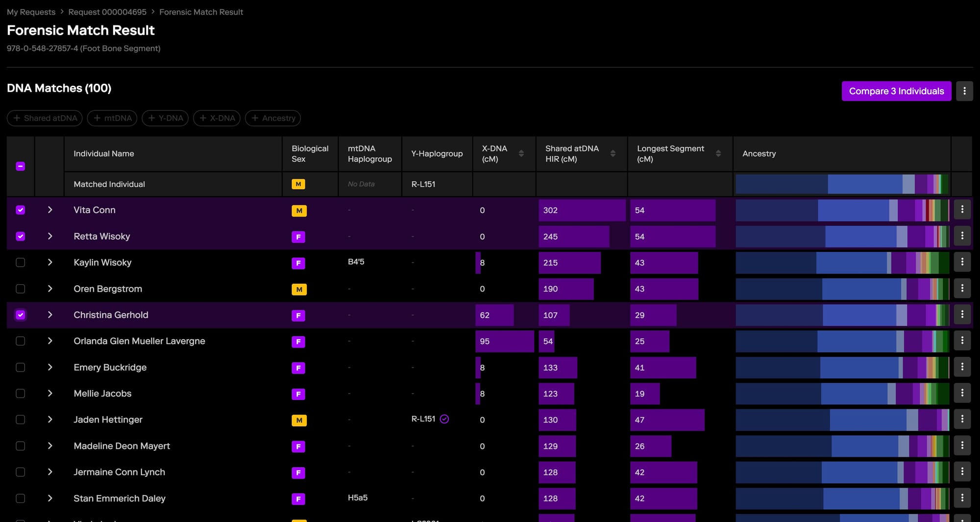
Task: Click Orlanda Glen Mueller Lavergne's ancestry bar
Action: click(842, 341)
